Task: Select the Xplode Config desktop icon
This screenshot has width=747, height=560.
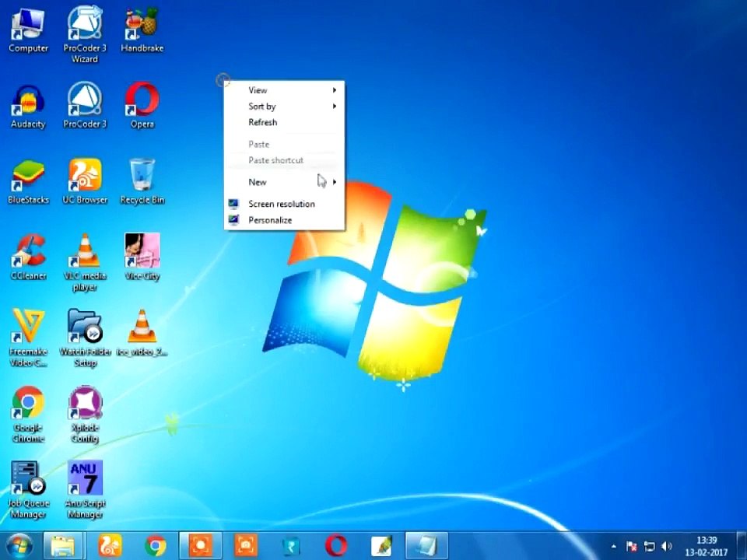Action: pos(85,415)
